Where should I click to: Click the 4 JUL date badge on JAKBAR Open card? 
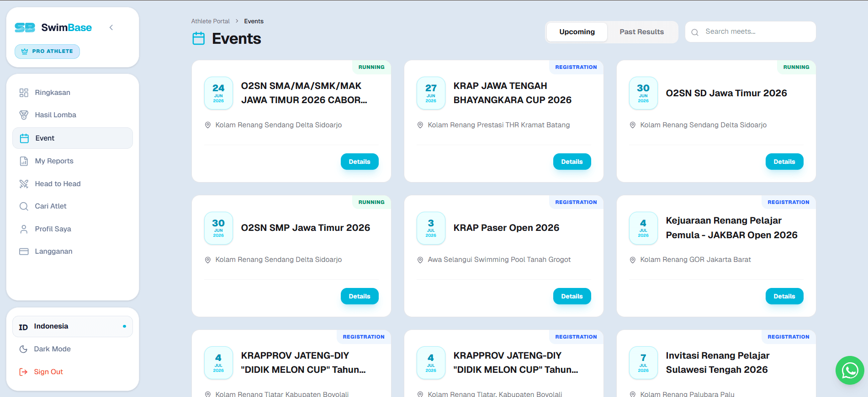tap(643, 228)
